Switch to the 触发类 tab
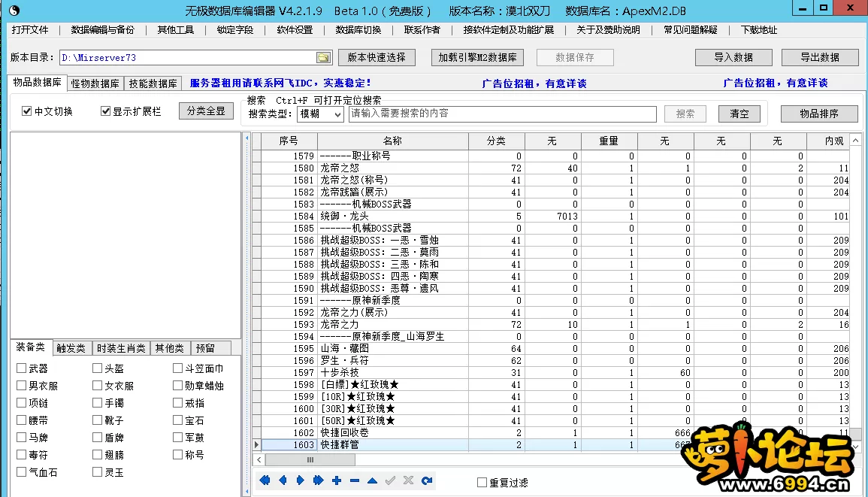 click(x=71, y=349)
